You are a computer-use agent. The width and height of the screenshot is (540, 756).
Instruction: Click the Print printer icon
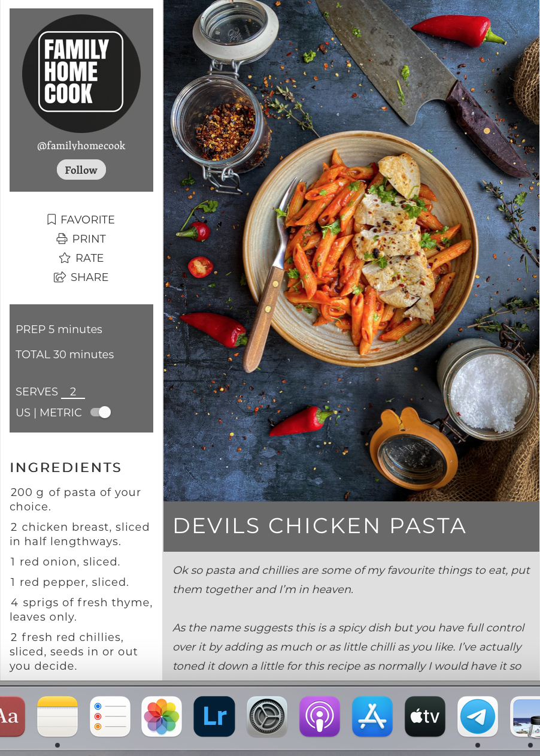(62, 239)
